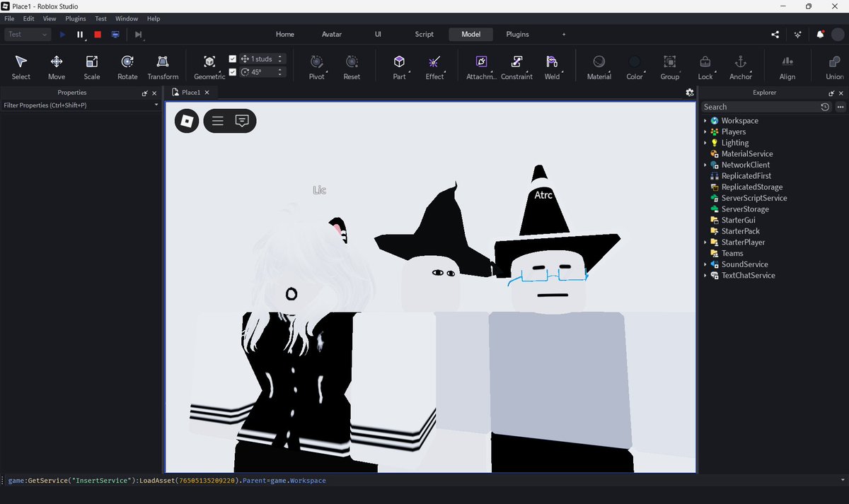Viewport: 849px width, 504px height.
Task: Pause the running test
Action: (x=80, y=34)
